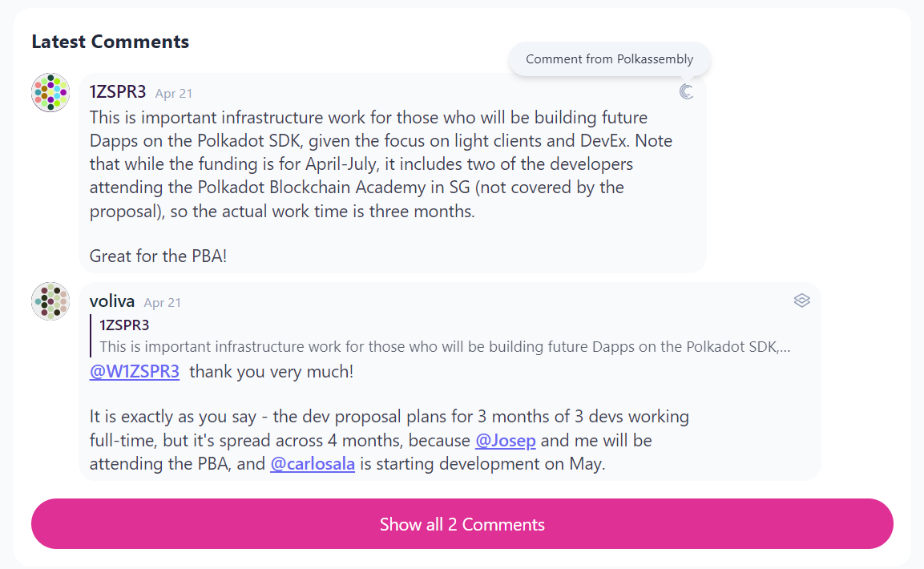The width and height of the screenshot is (924, 569).
Task: Open the @Josep mention link
Action: tap(506, 441)
